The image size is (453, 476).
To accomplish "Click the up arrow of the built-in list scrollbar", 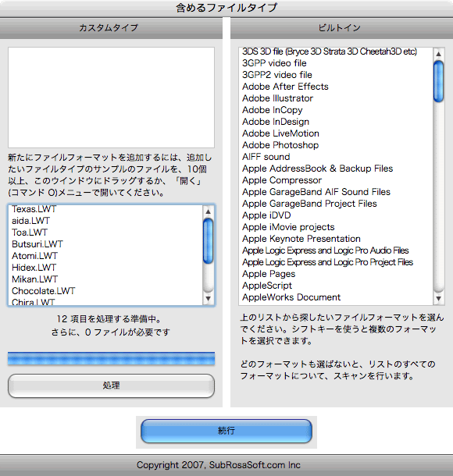I will click(x=438, y=54).
